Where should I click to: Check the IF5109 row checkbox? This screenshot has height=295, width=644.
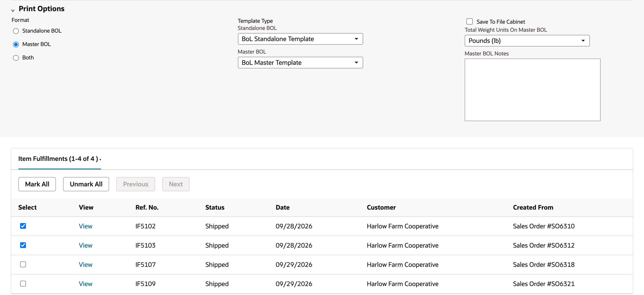pyautogui.click(x=23, y=284)
